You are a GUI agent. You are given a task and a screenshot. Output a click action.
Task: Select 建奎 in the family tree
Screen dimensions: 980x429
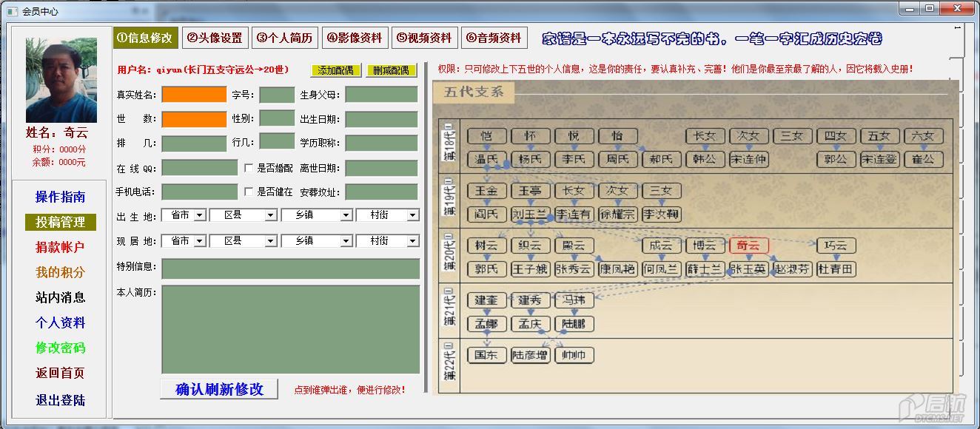pos(487,300)
